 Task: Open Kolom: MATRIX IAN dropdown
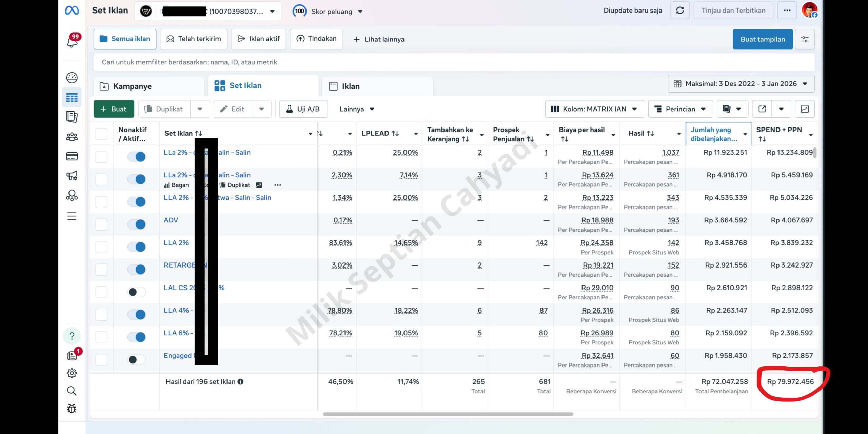tap(594, 109)
